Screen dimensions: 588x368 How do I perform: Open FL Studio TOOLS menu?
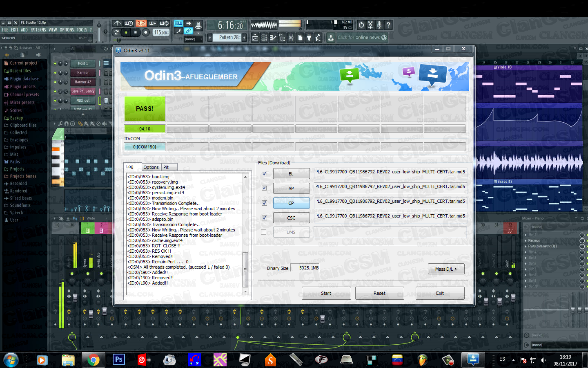(x=82, y=30)
